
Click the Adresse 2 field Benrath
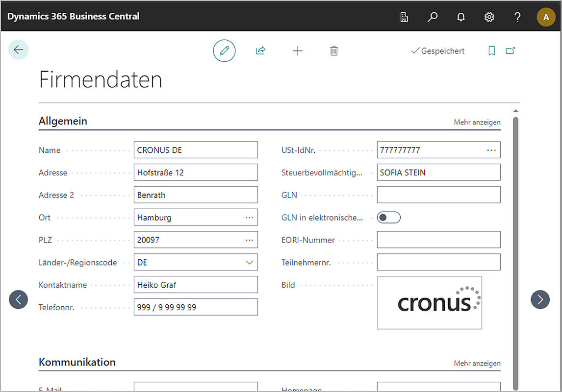click(x=196, y=195)
